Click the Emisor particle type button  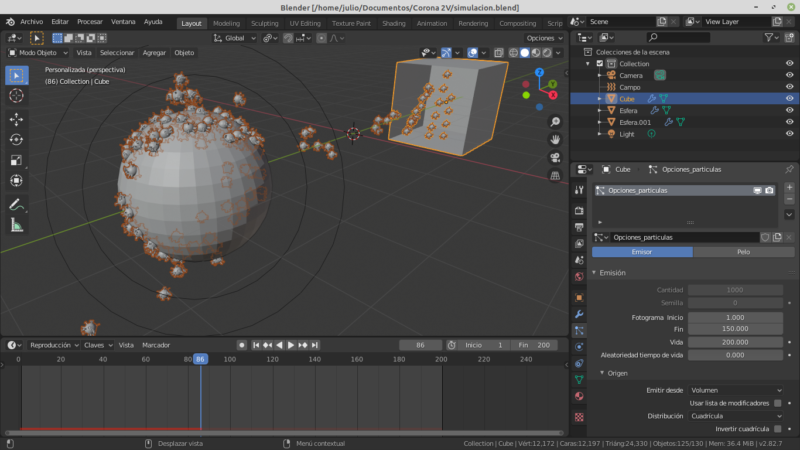click(642, 252)
